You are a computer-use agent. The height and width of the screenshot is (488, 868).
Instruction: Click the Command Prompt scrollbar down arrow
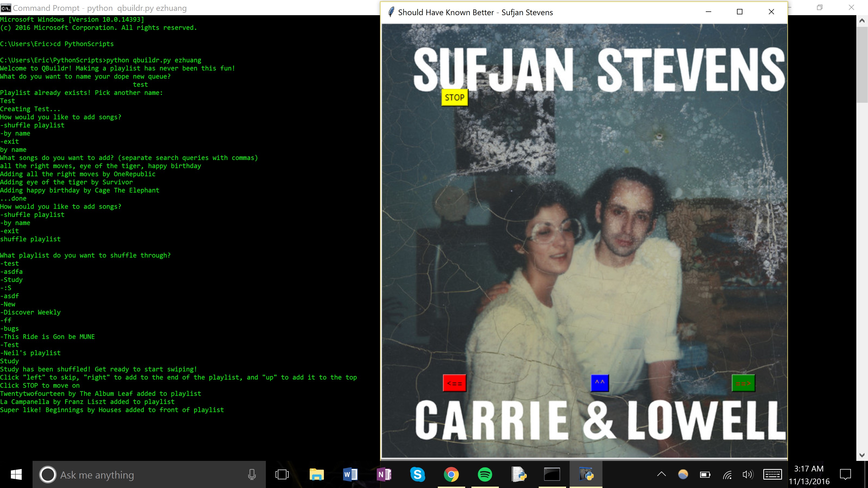point(862,455)
